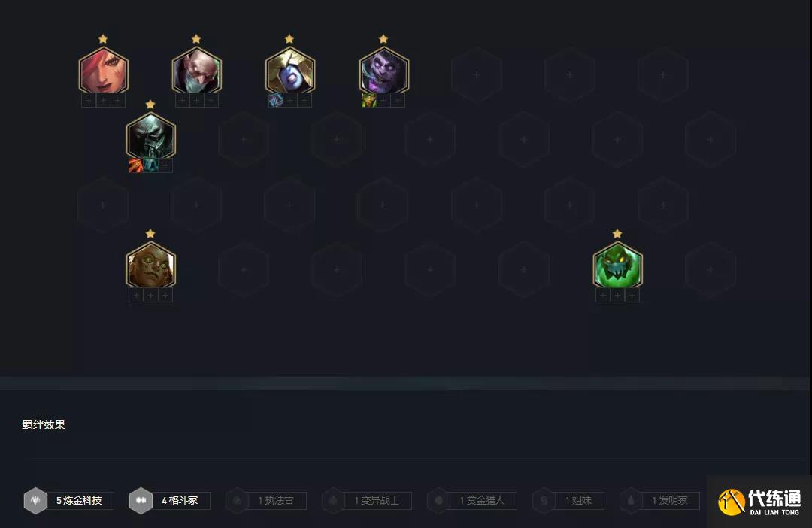Screen dimensions: 812x528
Task: Select the red-haired Vi champion portrait
Action: point(104,71)
